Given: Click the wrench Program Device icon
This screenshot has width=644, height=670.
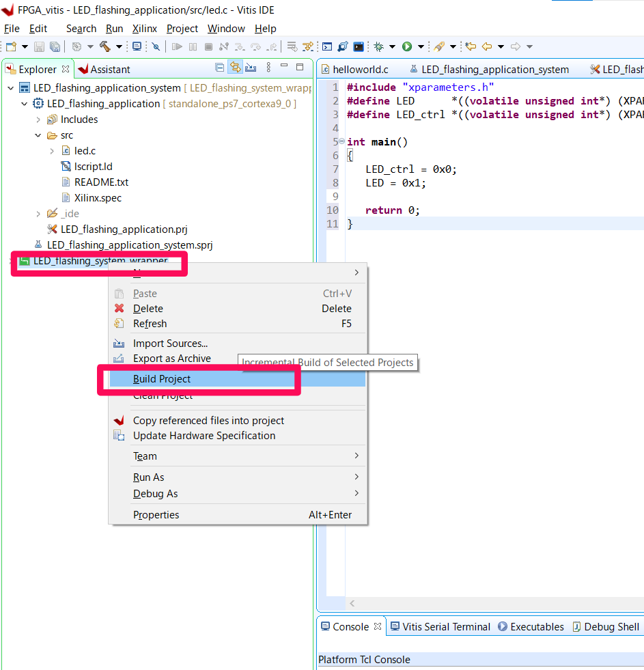Looking at the screenshot, I should (343, 46).
